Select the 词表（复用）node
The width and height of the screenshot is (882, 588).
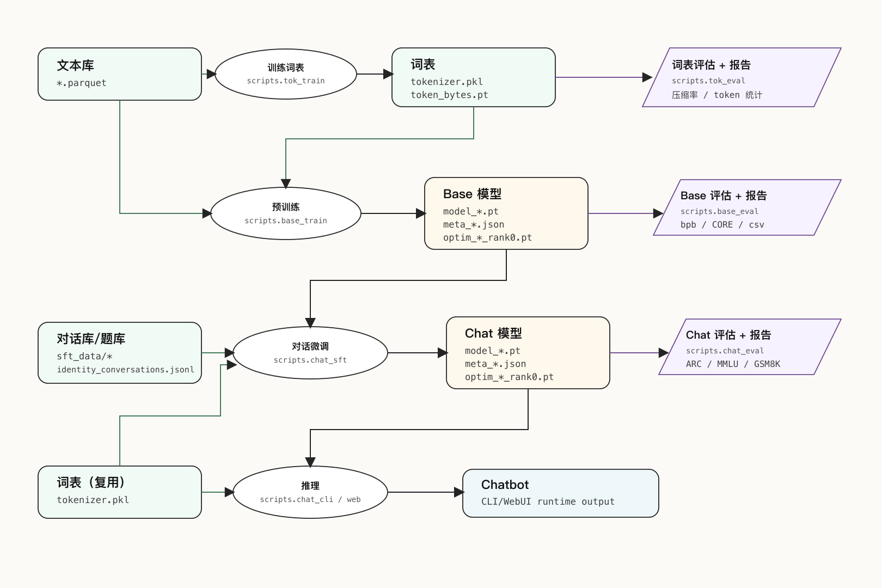120,492
